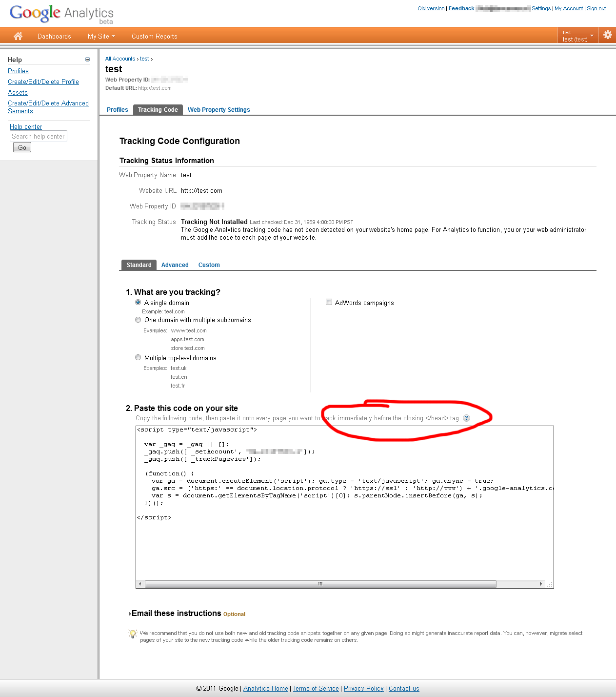Click the Go button in help search
The height and width of the screenshot is (697, 616).
tap(22, 147)
